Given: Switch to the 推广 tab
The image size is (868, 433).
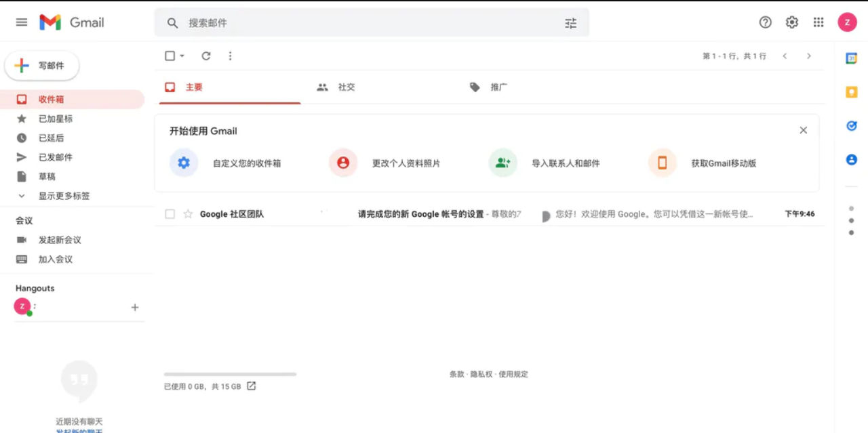Looking at the screenshot, I should coord(498,87).
